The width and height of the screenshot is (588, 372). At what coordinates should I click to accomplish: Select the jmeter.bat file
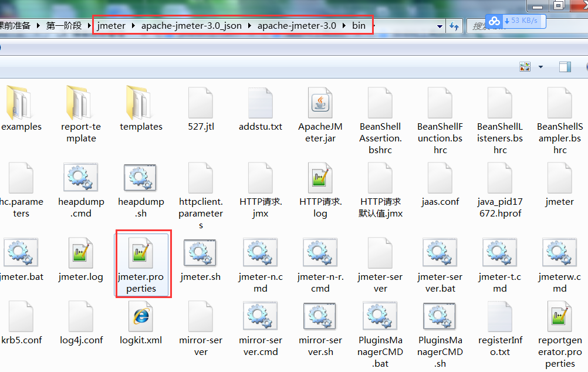coord(21,259)
